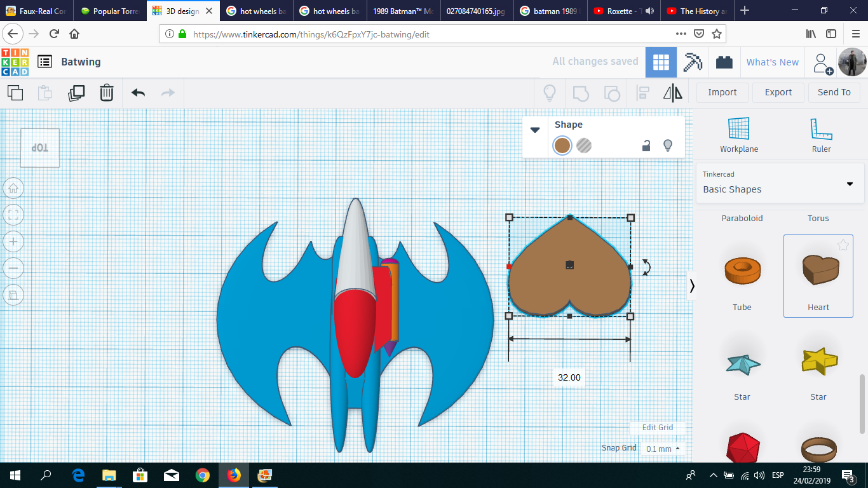Viewport: 868px width, 488px height.
Task: Open the Batwing design menu
Action: (44, 62)
